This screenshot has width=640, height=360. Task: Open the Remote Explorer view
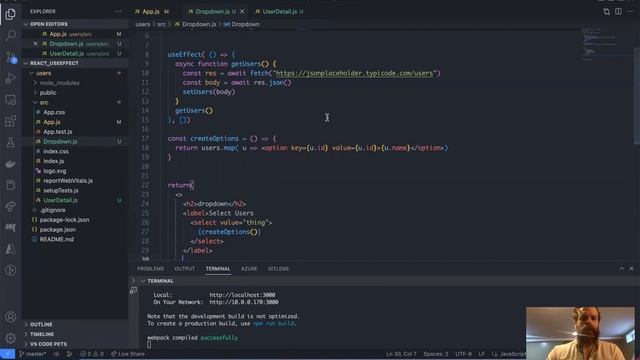click(x=11, y=100)
